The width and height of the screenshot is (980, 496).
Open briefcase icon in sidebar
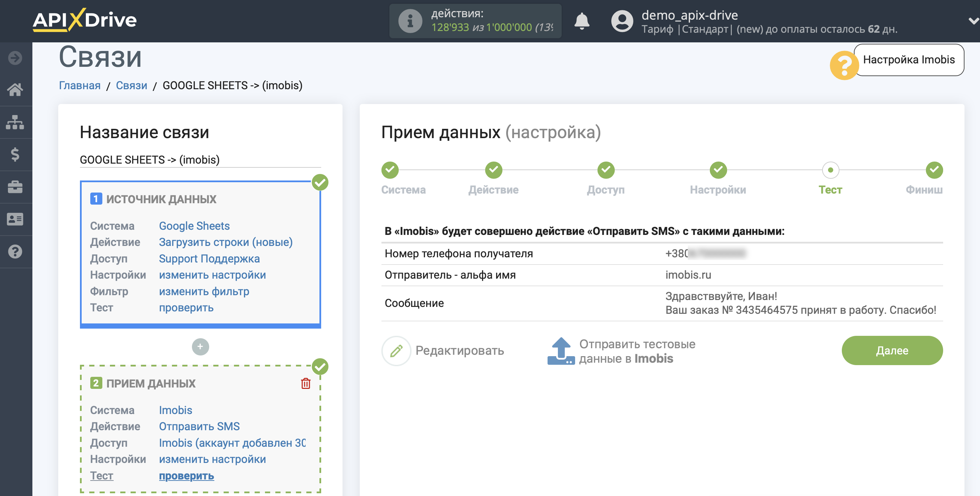15,187
